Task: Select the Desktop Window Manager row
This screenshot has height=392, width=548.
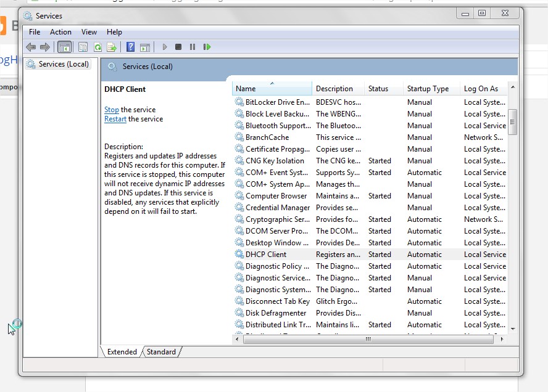Action: coord(370,243)
